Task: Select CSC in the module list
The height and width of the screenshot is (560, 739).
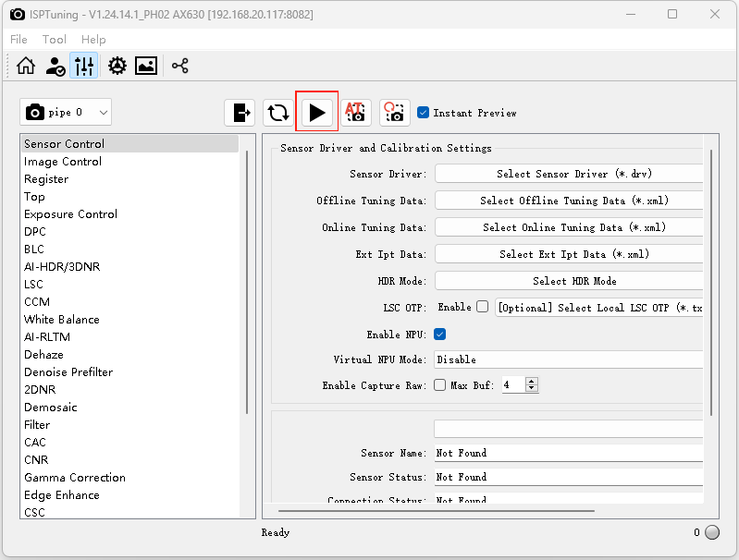Action: point(129,513)
